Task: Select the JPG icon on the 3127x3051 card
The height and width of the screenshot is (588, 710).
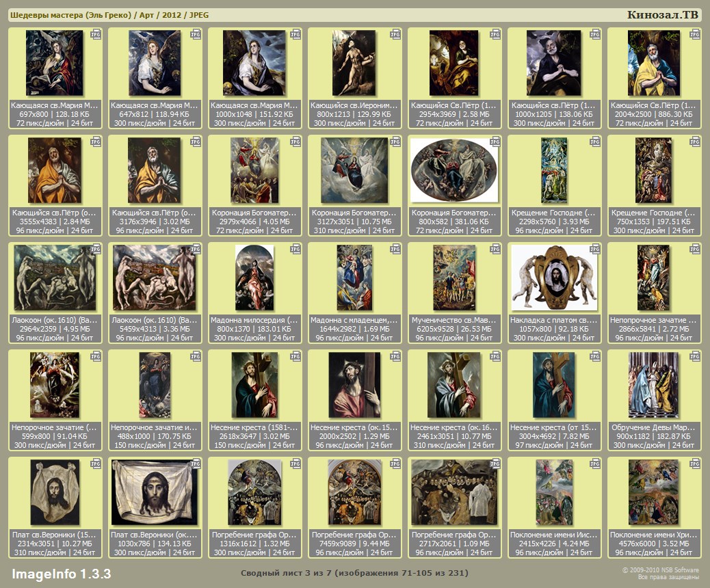Action: [x=395, y=142]
